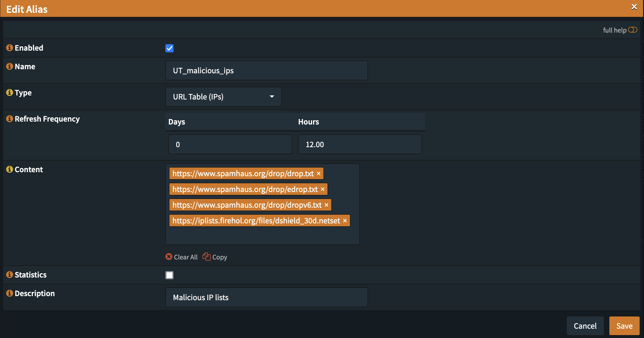Save the alias changes
The height and width of the screenshot is (338, 644).
tap(624, 326)
